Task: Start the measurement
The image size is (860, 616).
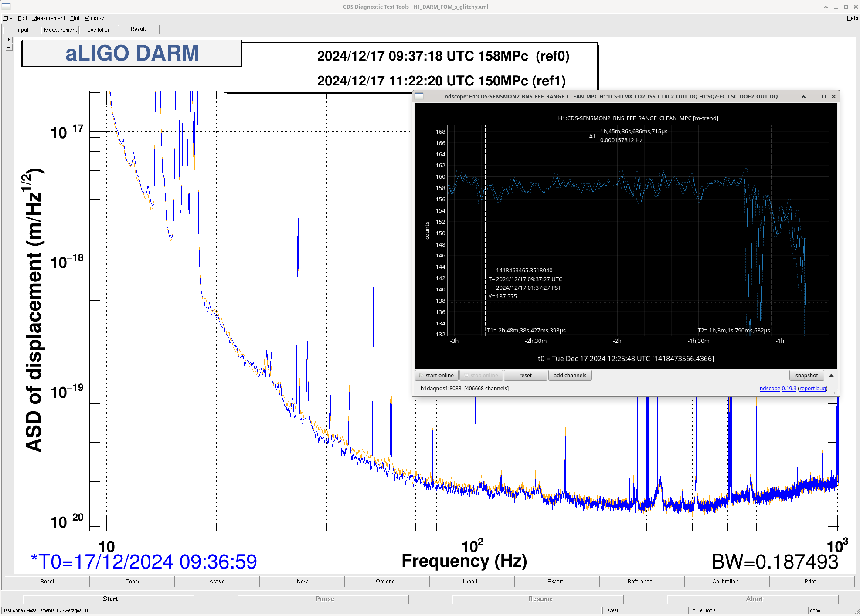Action: (x=109, y=599)
